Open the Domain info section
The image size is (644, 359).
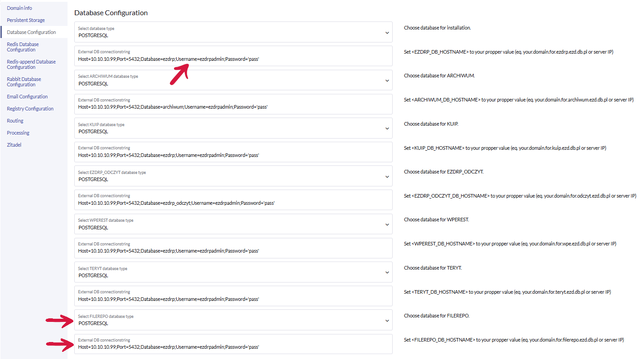[x=19, y=8]
